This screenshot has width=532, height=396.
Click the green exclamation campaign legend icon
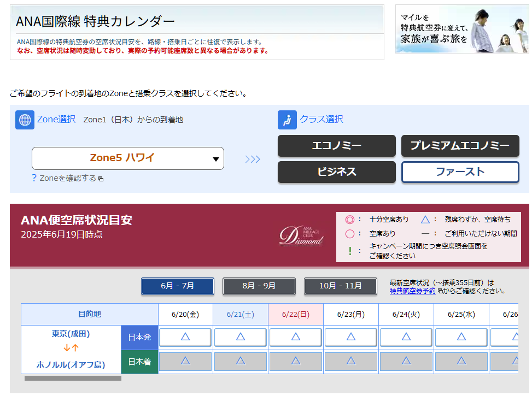350,251
